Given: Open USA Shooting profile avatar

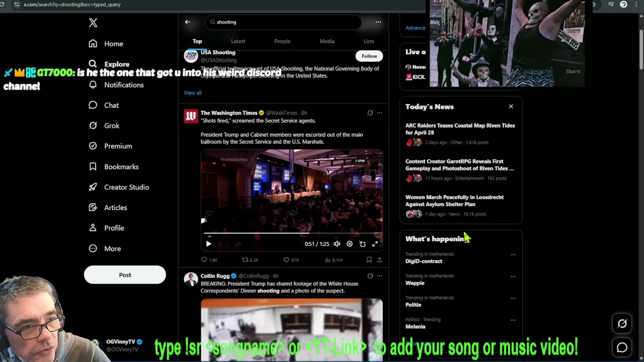Looking at the screenshot, I should (191, 56).
